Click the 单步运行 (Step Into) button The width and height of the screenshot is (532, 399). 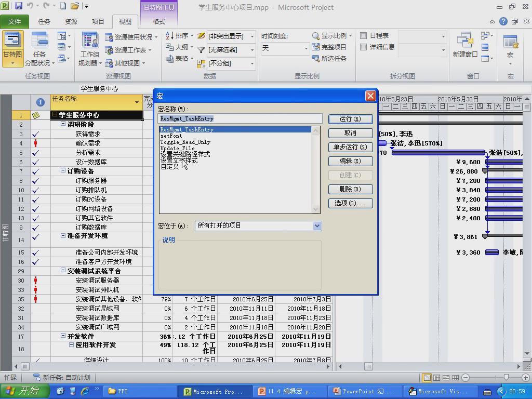click(x=351, y=147)
